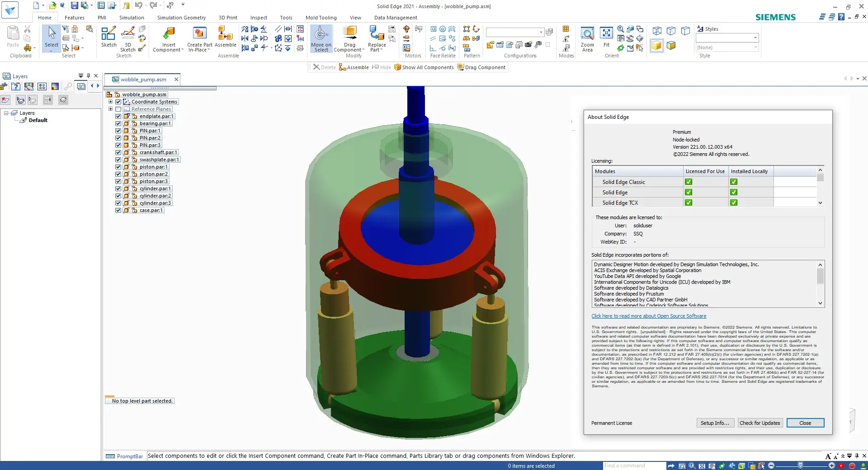
Task: Click Drag Component in command bar
Action: [481, 67]
